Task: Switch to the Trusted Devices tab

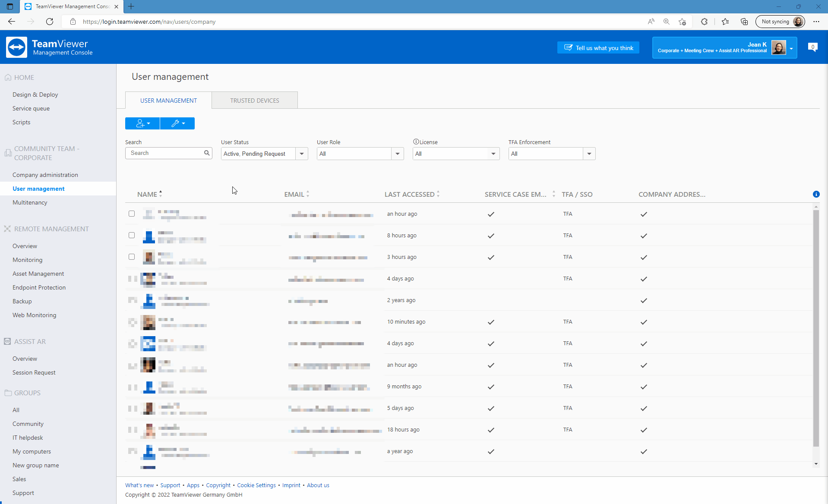Action: click(254, 100)
